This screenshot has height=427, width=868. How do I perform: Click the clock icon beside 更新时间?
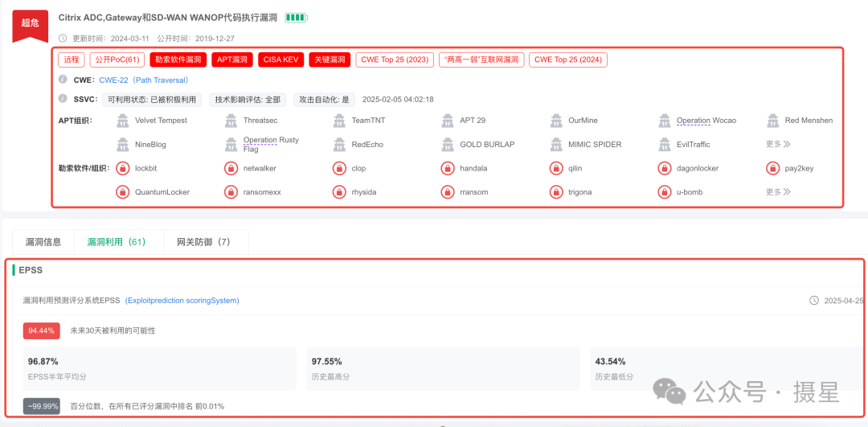tap(63, 39)
